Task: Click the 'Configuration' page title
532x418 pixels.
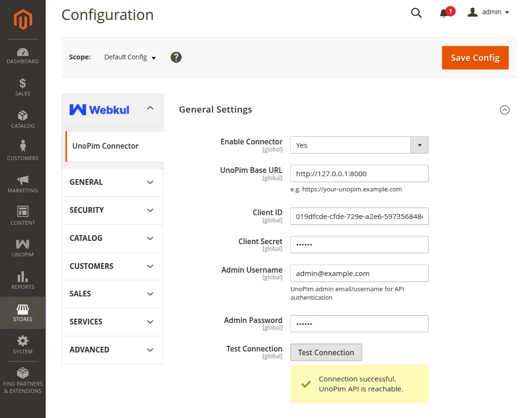Action: [107, 15]
